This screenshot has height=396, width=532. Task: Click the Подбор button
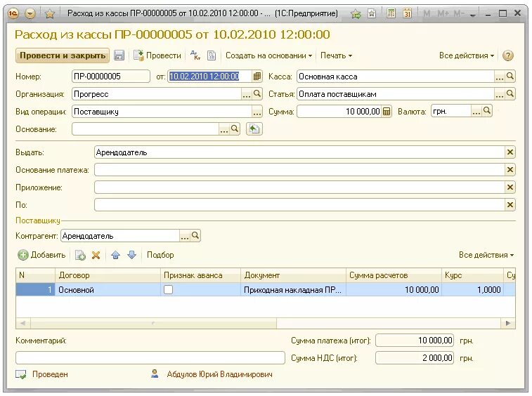point(160,255)
